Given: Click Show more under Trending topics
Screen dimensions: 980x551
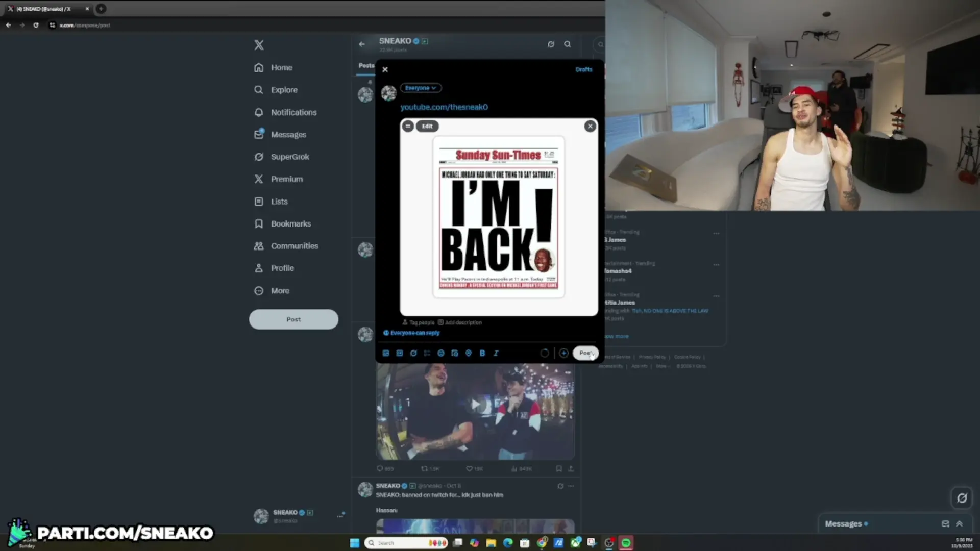Looking at the screenshot, I should point(616,336).
